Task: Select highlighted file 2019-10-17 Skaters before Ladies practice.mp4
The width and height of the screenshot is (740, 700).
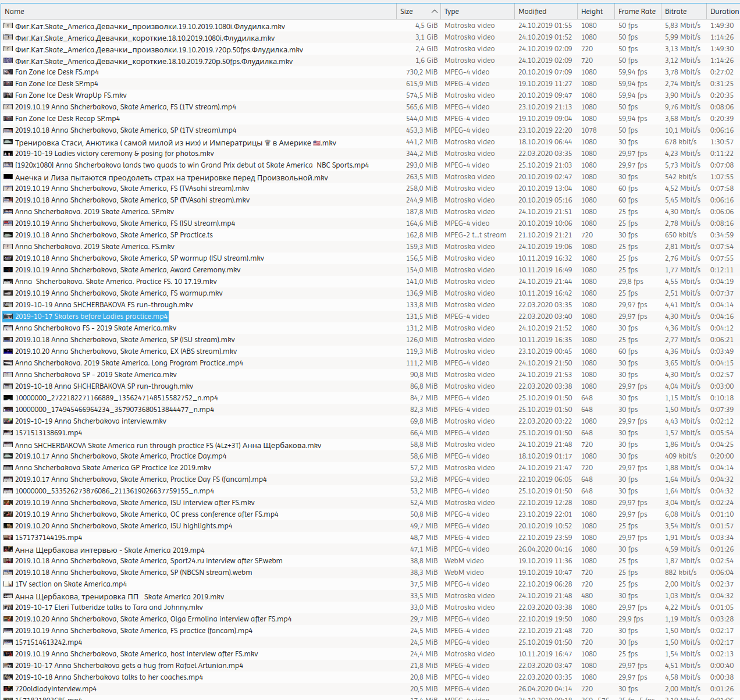Action: (x=91, y=317)
